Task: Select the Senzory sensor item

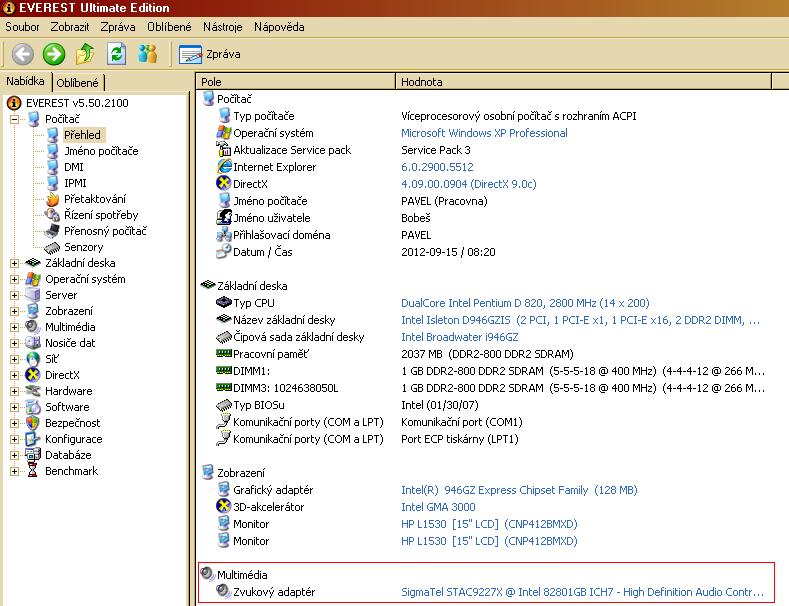Action: coord(83,247)
